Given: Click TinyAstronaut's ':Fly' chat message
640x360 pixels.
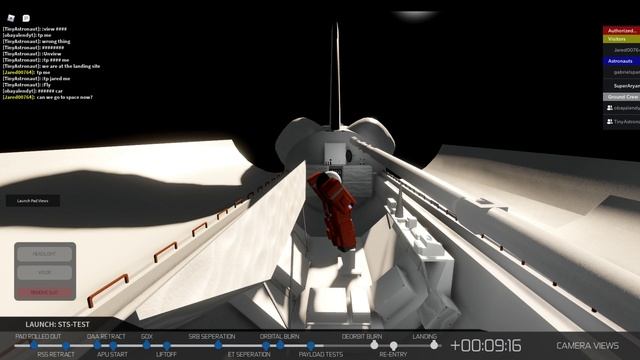Looking at the screenshot, I should click(x=47, y=84).
